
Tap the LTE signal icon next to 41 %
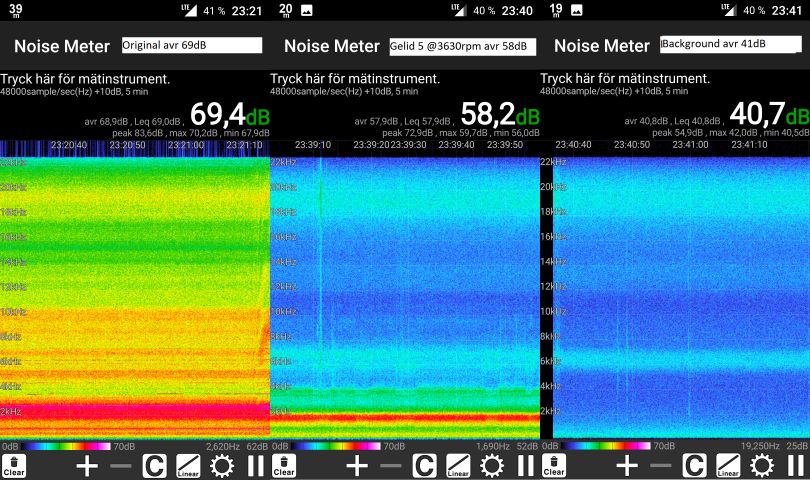tap(190, 10)
